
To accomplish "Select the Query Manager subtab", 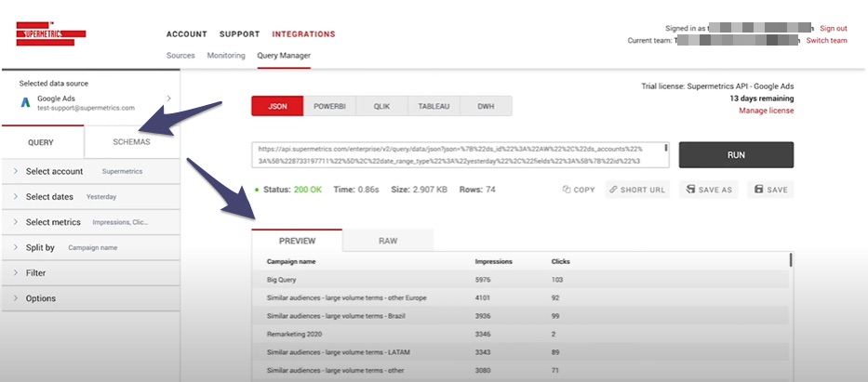I will tap(284, 55).
